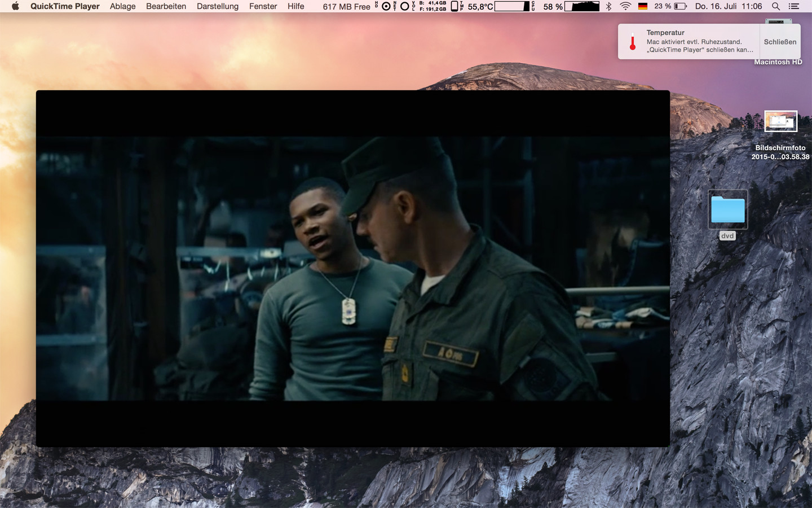Click the CPU history graph in menu bar
The image size is (812, 508).
(x=582, y=6)
